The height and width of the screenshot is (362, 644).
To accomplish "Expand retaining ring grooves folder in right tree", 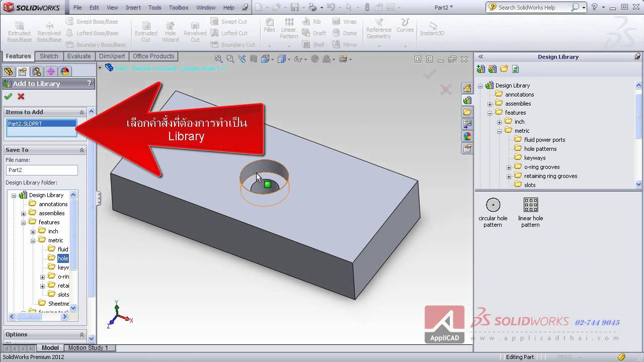I will pos(509,176).
